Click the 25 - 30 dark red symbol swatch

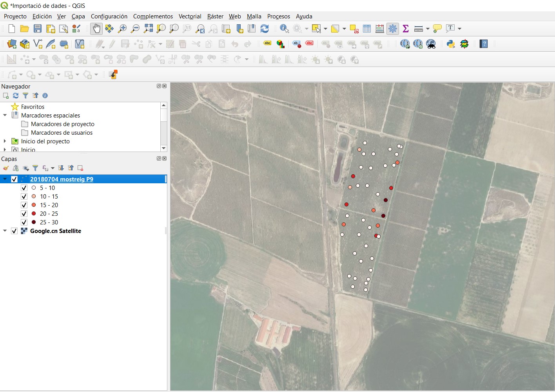pos(34,222)
